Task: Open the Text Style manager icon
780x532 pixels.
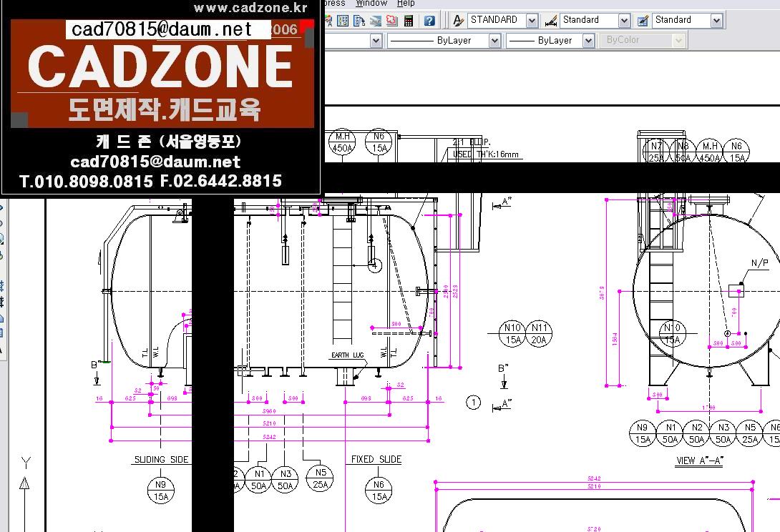Action: (x=458, y=21)
